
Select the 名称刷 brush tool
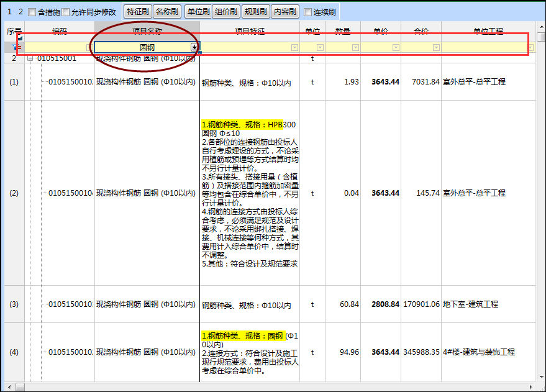[x=165, y=11]
